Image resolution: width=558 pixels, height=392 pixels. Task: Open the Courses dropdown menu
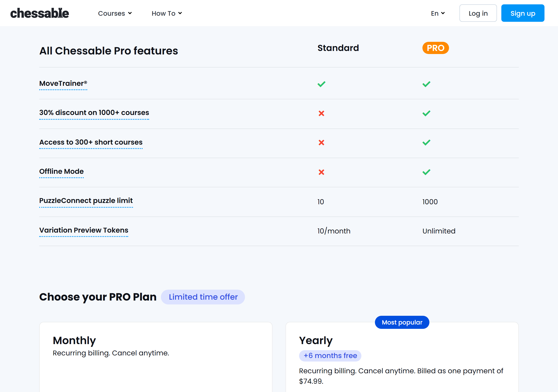[x=115, y=13]
